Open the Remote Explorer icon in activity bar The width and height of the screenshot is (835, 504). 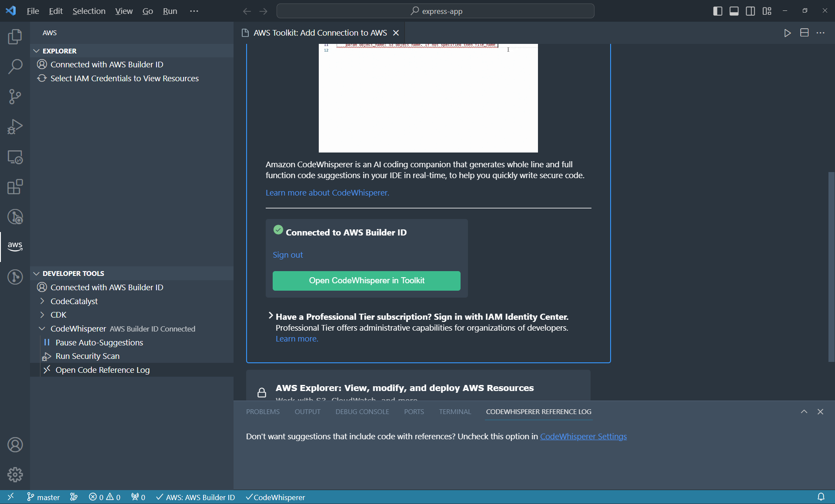pos(15,157)
